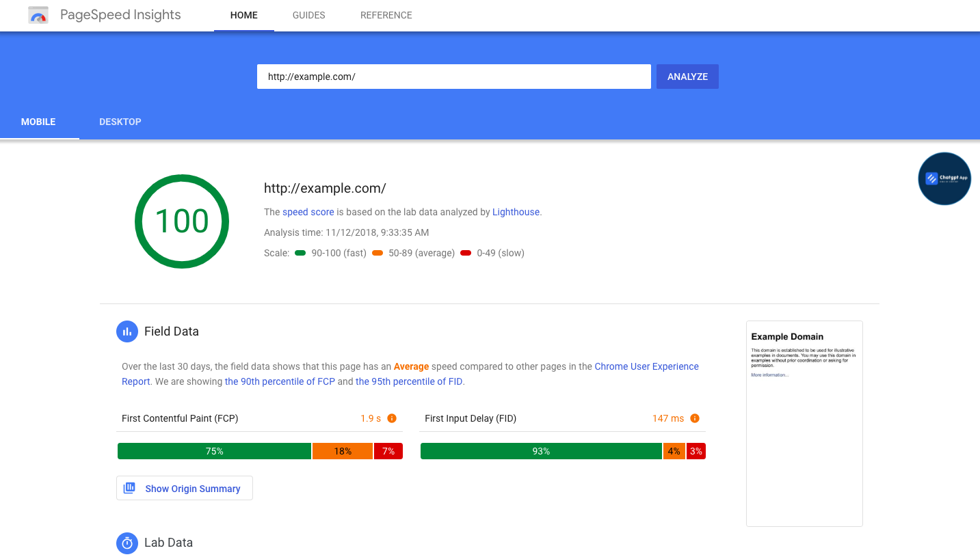Open 'the 95th percentile of FID' link

(x=409, y=381)
